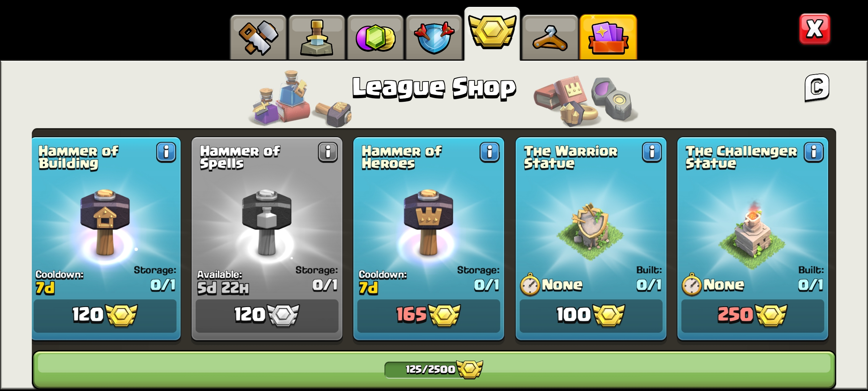Click the C icon beside League Shop title
This screenshot has height=391, width=868.
[x=817, y=88]
